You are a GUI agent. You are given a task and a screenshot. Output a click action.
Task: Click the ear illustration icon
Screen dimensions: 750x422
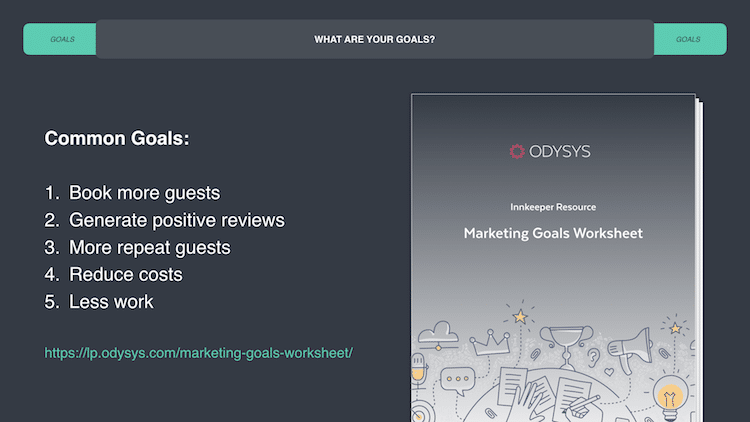point(594,357)
